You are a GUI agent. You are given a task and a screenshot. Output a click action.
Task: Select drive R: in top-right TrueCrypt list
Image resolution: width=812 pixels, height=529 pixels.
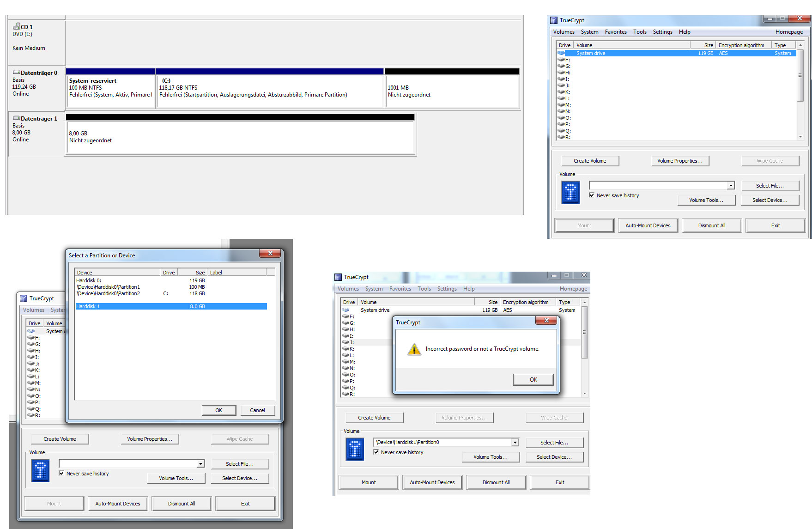coord(564,137)
